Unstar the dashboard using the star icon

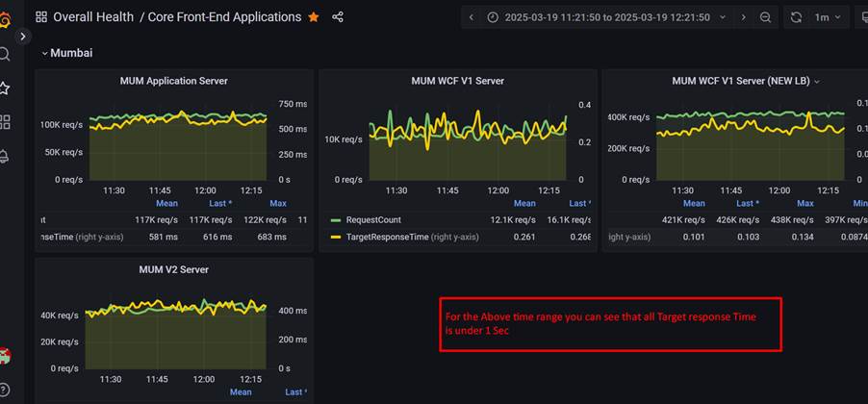(x=314, y=17)
